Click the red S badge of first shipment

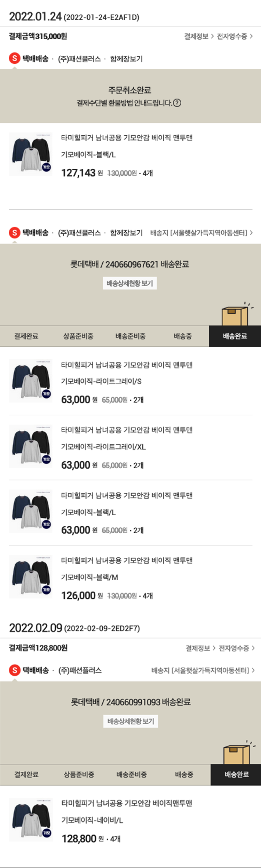pyautogui.click(x=14, y=58)
